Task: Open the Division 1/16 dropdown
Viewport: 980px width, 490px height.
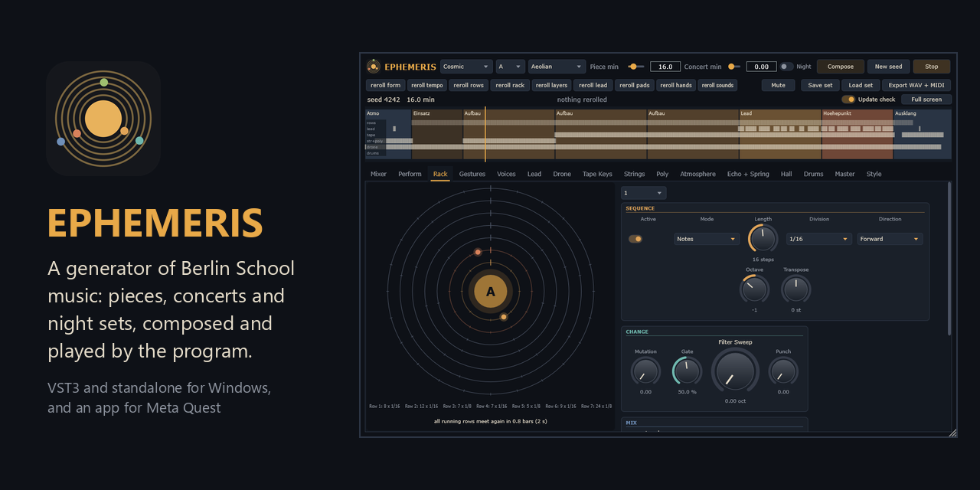Action: pos(819,239)
